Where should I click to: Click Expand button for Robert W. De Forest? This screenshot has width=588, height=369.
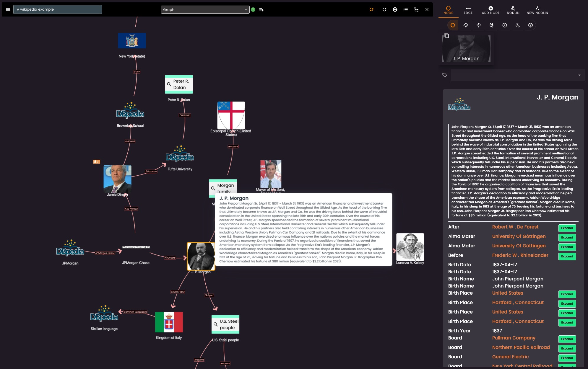pyautogui.click(x=567, y=228)
